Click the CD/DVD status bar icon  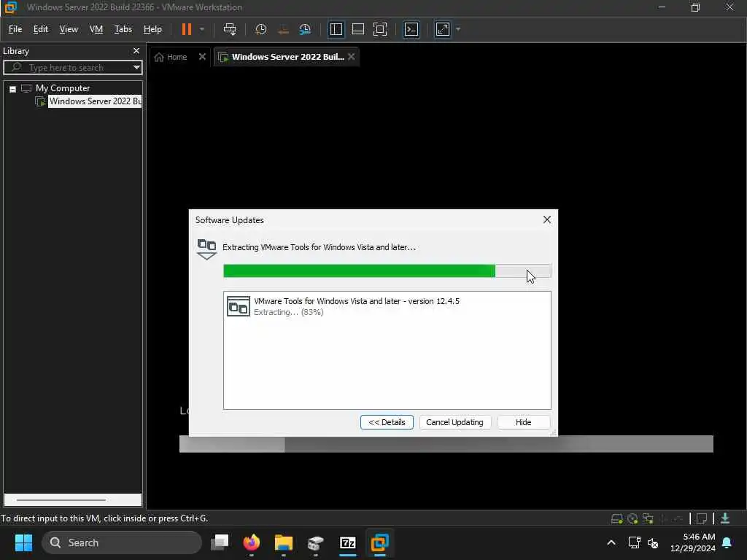click(x=632, y=518)
